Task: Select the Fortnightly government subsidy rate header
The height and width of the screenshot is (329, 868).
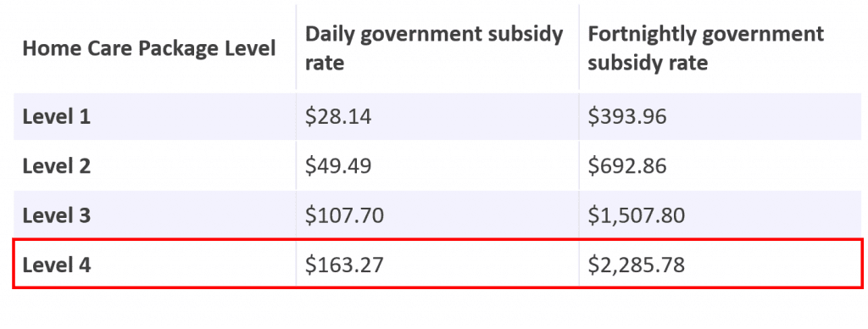Action: pos(706,48)
